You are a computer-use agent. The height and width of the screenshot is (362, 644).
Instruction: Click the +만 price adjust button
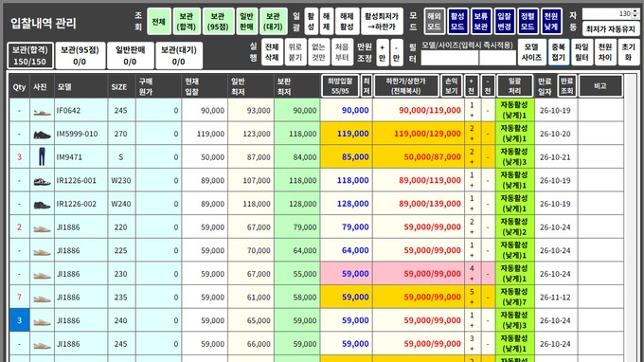(383, 53)
